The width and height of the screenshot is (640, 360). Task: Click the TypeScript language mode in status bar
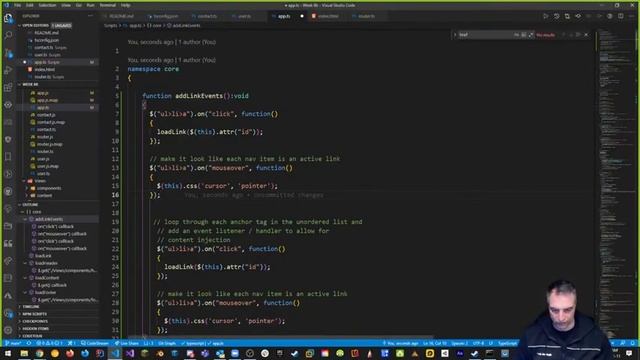(x=507, y=343)
